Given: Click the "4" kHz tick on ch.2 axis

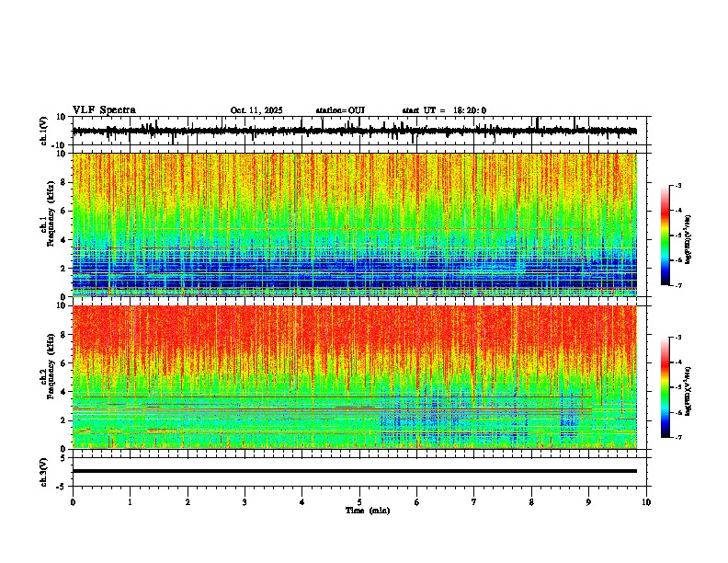Looking at the screenshot, I should pyautogui.click(x=64, y=392).
